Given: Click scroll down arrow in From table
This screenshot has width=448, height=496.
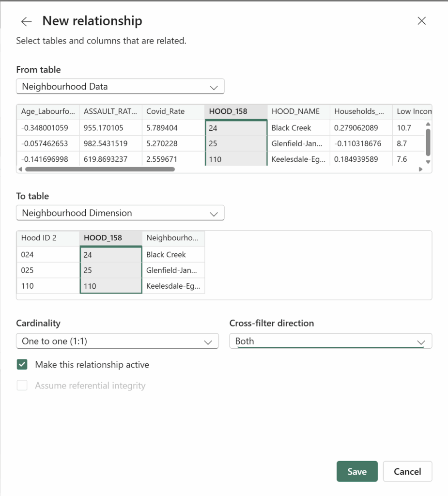Looking at the screenshot, I should [427, 162].
